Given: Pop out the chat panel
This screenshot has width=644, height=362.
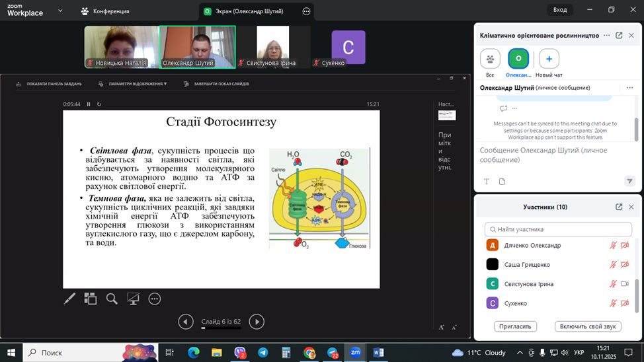Looking at the screenshot, I should [x=619, y=35].
